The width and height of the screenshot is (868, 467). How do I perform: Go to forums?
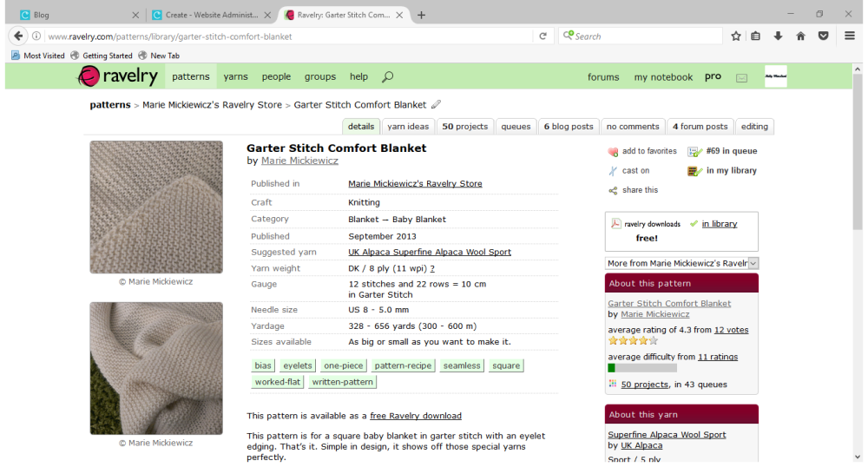coord(603,77)
